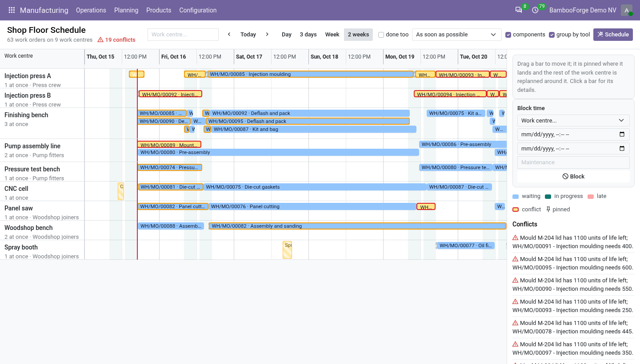Open calendar picker on second date field
Image resolution: width=640 pixels, height=364 pixels.
622,149
